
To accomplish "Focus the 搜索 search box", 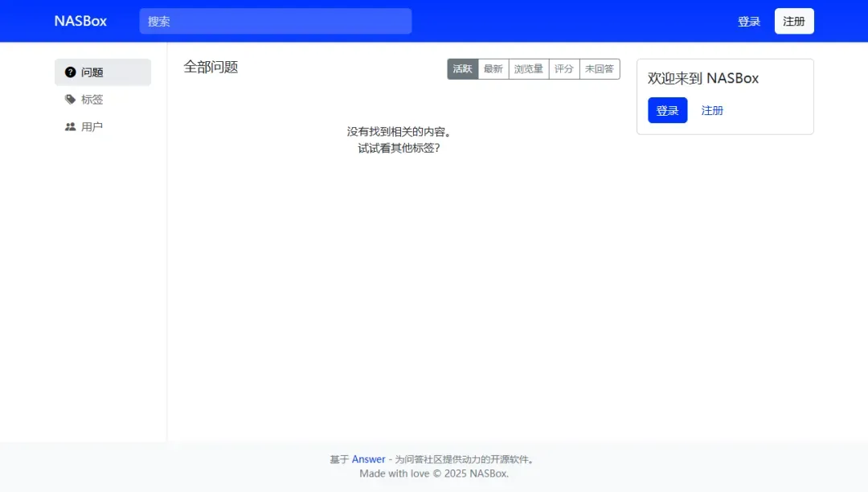I will (276, 21).
